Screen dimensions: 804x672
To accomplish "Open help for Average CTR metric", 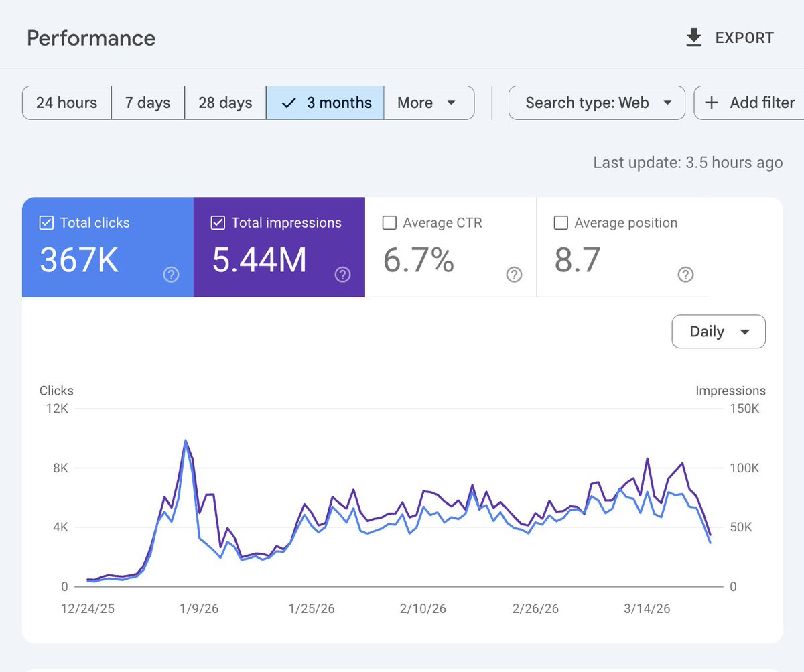I will point(514,275).
